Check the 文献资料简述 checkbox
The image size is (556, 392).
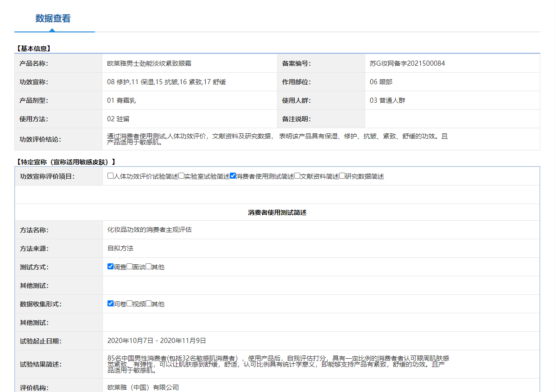pyautogui.click(x=297, y=176)
